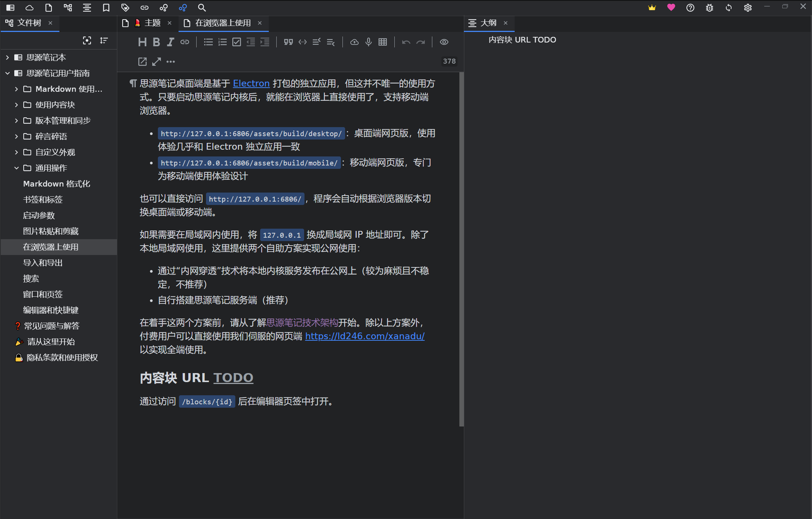
Task: Click the Heading format icon
Action: pyautogui.click(x=142, y=42)
